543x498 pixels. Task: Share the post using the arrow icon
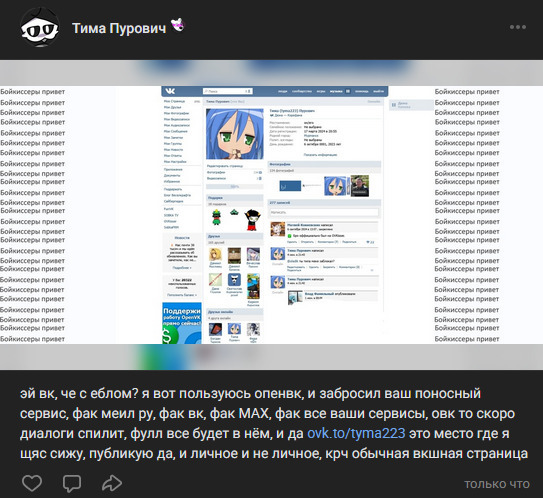point(112,483)
